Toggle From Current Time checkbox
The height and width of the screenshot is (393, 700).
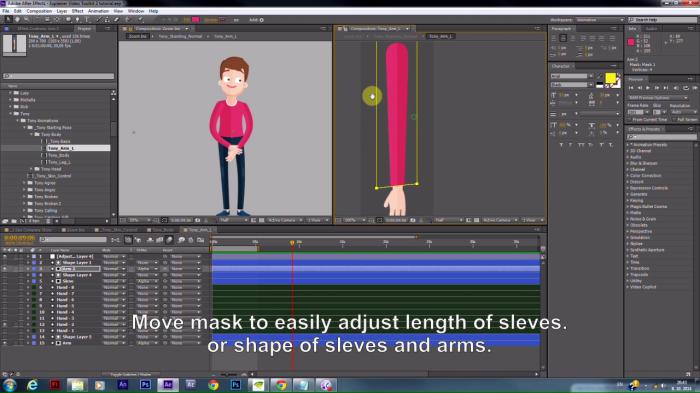(x=629, y=120)
